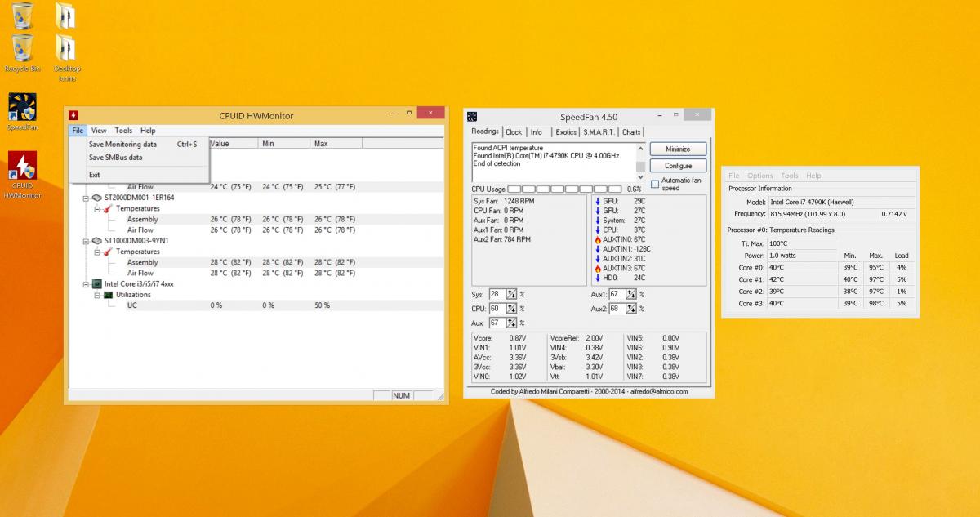This screenshot has width=980, height=517.
Task: Choose Save Monitoring data from File menu
Action: (137, 145)
